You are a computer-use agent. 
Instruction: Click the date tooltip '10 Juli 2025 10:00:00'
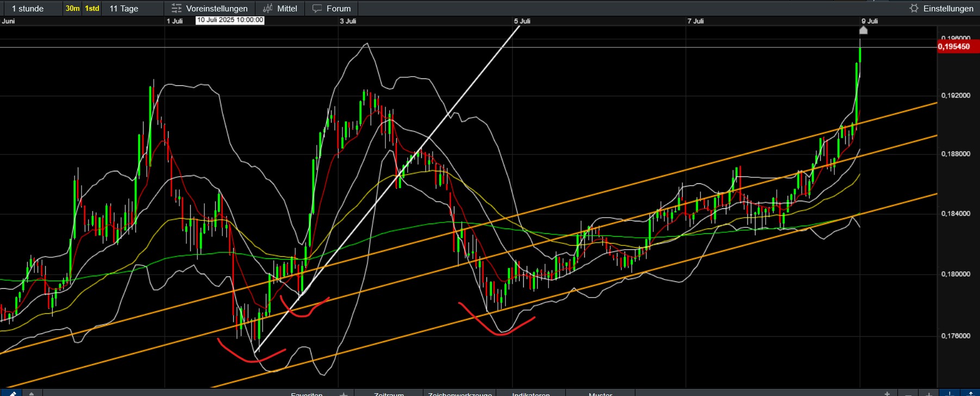(230, 20)
